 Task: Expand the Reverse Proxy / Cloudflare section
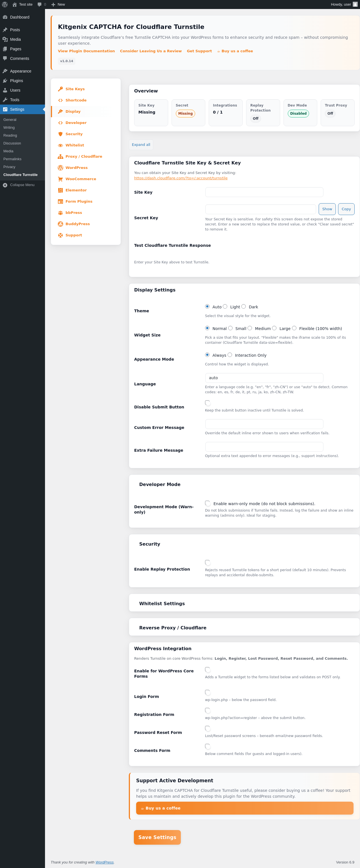pos(173,628)
